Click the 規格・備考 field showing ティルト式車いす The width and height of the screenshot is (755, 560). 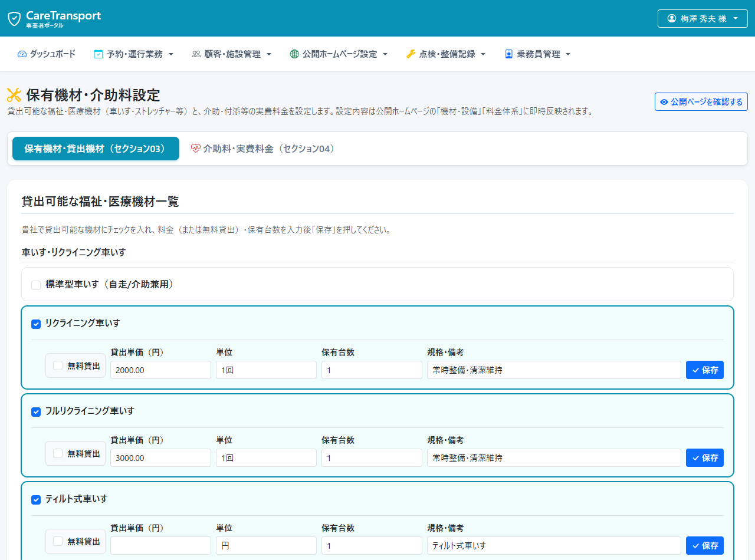click(x=554, y=546)
